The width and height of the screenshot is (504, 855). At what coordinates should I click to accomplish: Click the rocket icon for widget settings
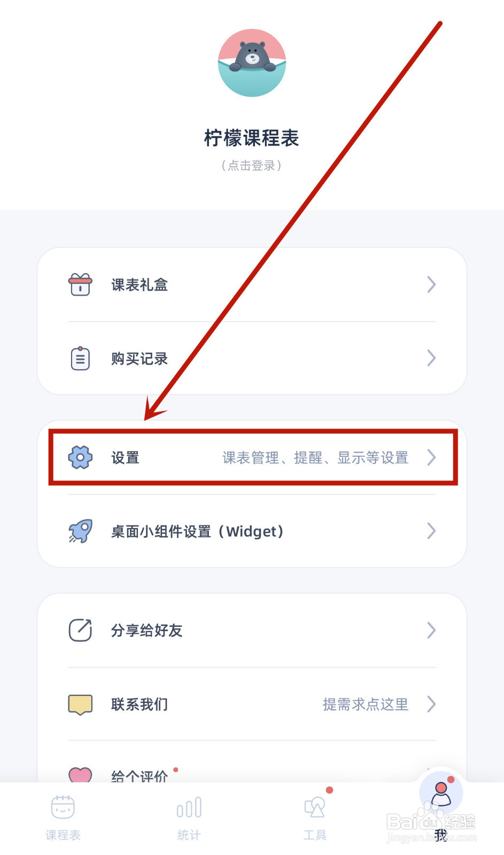(x=80, y=531)
